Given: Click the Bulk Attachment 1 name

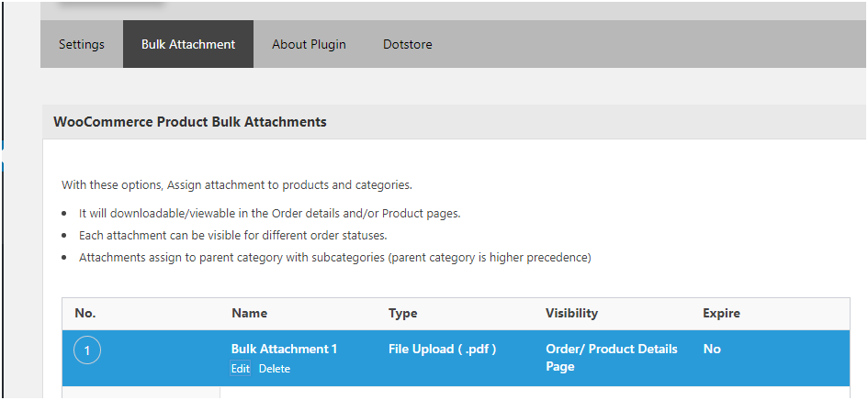Looking at the screenshot, I should click(x=284, y=350).
